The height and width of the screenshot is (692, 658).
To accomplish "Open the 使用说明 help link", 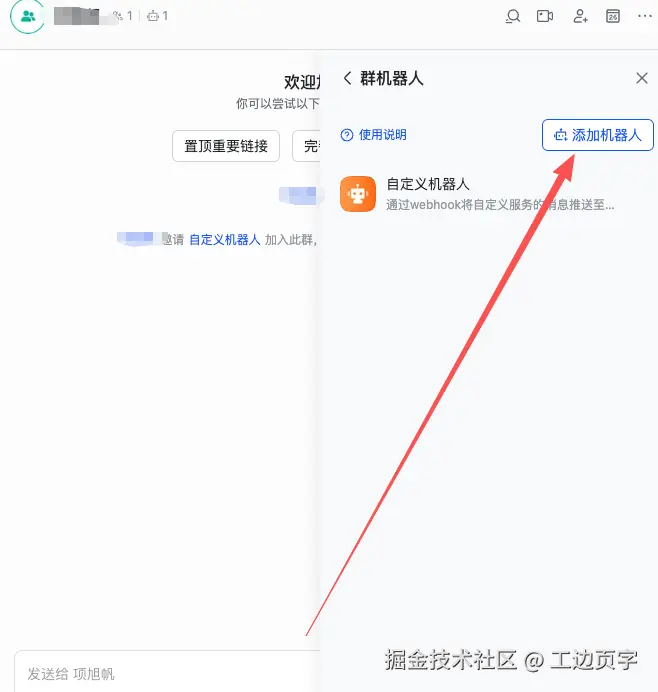I will pyautogui.click(x=373, y=135).
